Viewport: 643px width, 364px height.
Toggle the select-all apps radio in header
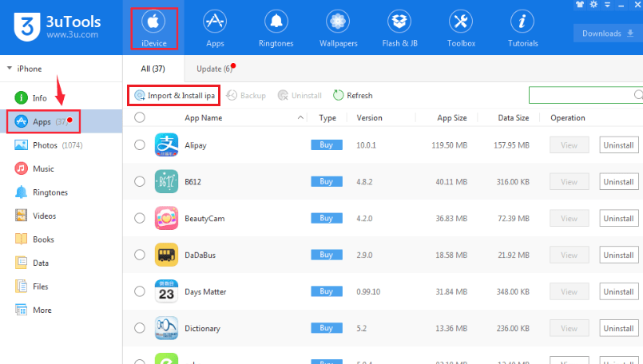coord(140,117)
